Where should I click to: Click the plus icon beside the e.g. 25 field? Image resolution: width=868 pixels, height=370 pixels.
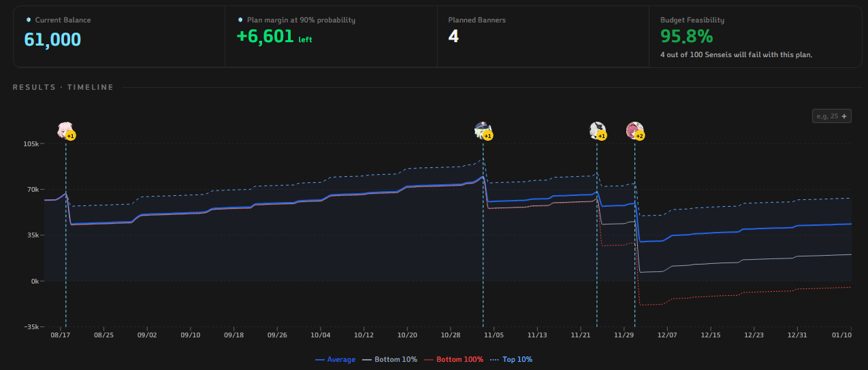click(845, 116)
